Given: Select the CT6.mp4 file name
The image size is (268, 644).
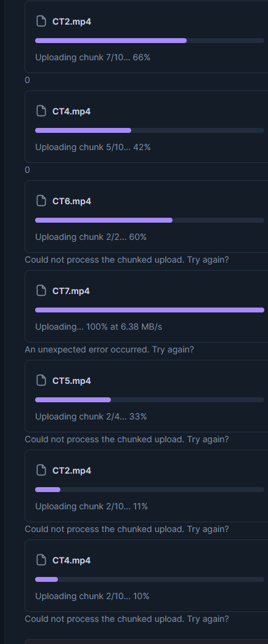Looking at the screenshot, I should pyautogui.click(x=71, y=201).
